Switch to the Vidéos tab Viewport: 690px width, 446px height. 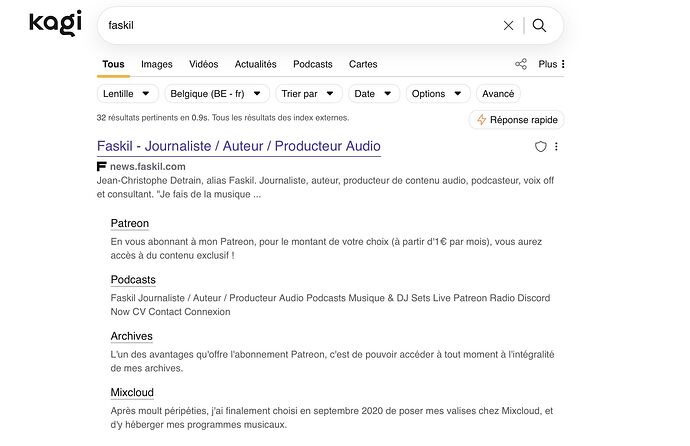(203, 64)
